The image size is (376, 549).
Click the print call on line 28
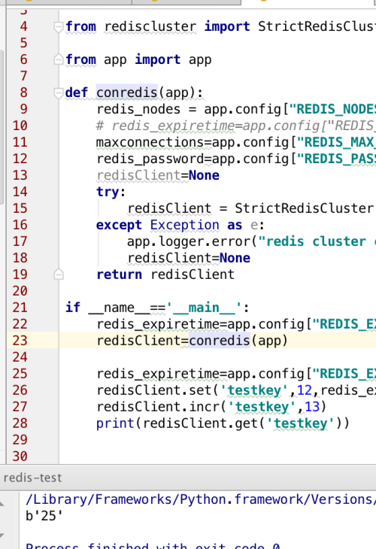coord(116,423)
